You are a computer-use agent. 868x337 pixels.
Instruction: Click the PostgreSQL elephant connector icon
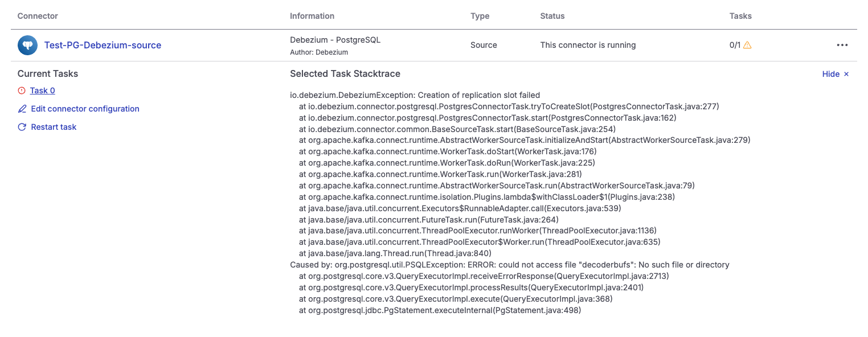27,45
